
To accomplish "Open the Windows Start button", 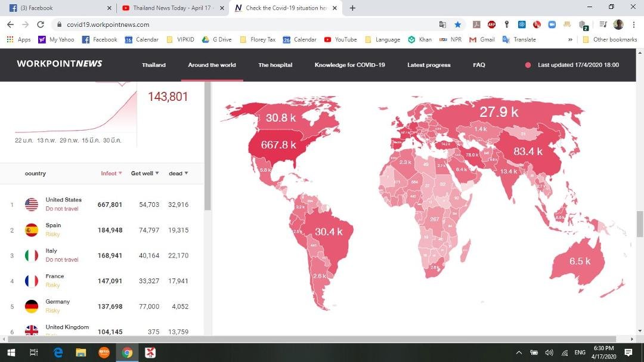I will point(11,352).
